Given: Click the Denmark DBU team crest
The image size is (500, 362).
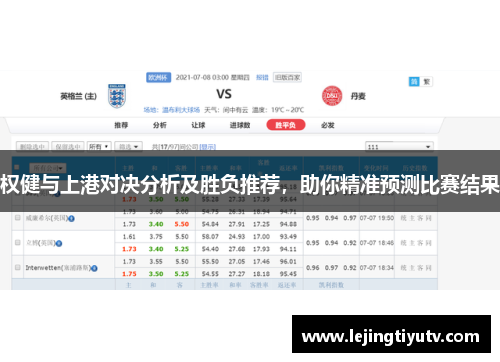Looking at the screenshot, I should coord(332,96).
